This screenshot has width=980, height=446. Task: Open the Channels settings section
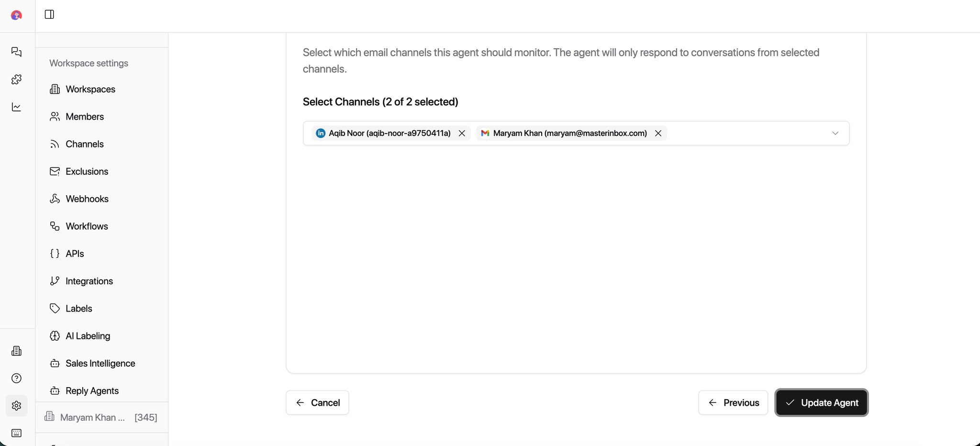85,144
